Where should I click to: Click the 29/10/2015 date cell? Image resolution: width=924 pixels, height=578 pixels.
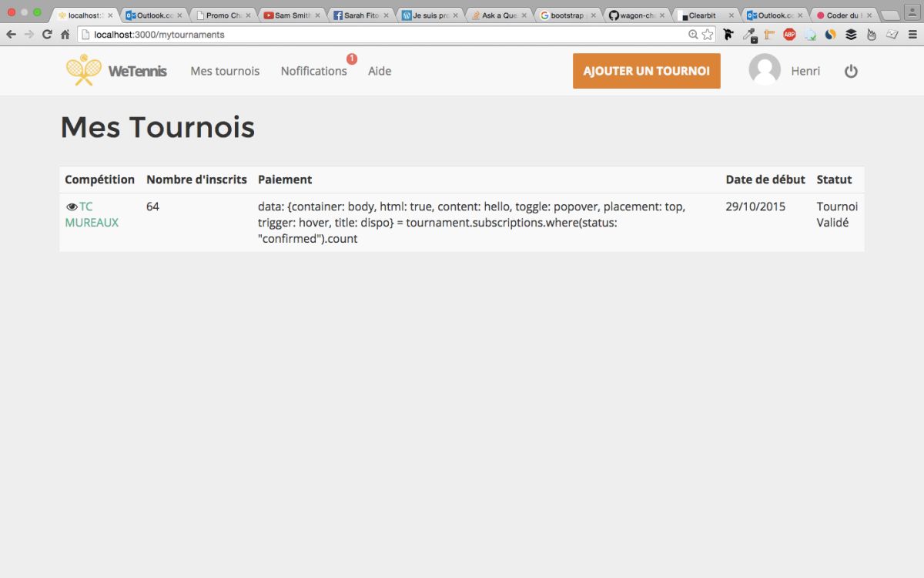[755, 207]
